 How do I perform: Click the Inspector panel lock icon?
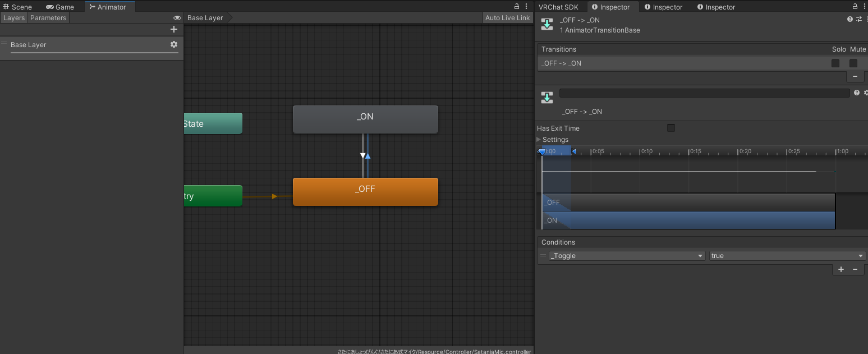[855, 7]
